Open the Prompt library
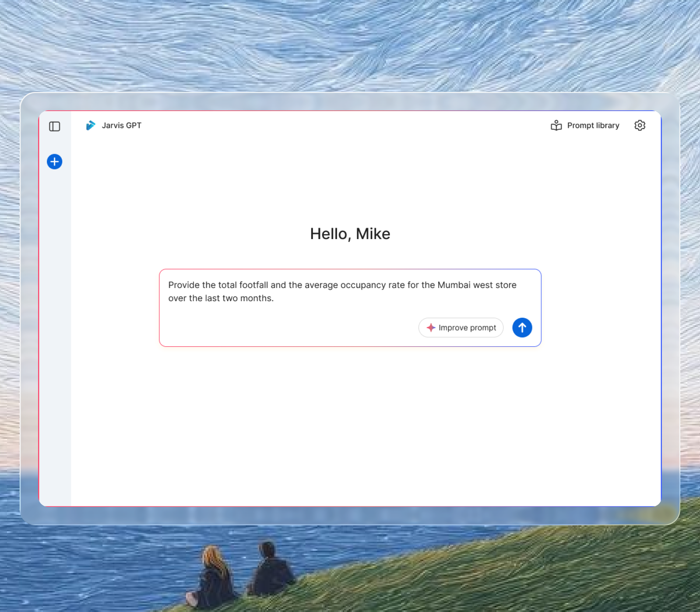The image size is (700, 612). pos(585,126)
